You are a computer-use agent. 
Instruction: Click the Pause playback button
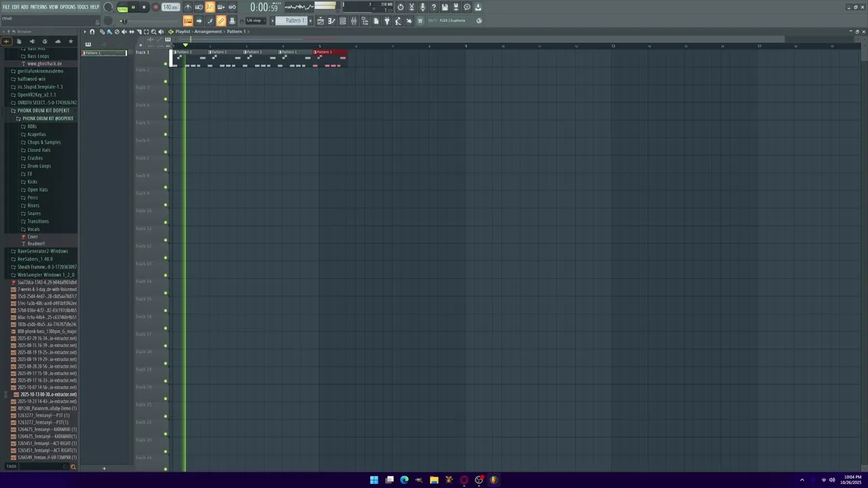click(133, 7)
